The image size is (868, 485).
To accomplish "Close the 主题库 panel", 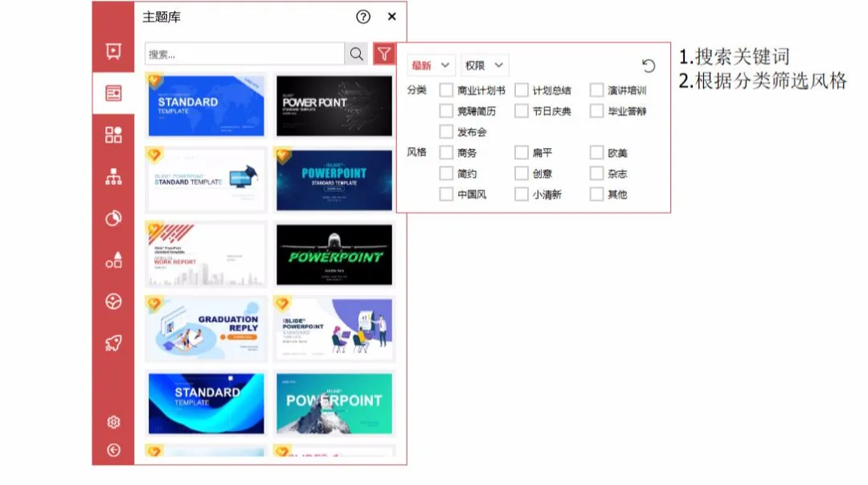I will 392,17.
